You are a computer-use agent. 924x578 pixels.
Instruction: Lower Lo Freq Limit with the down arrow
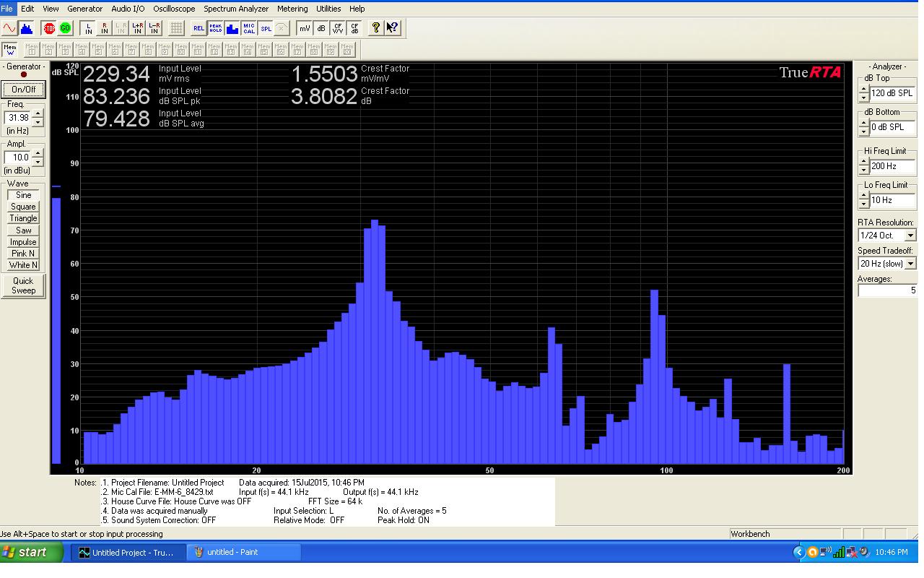pyautogui.click(x=864, y=204)
